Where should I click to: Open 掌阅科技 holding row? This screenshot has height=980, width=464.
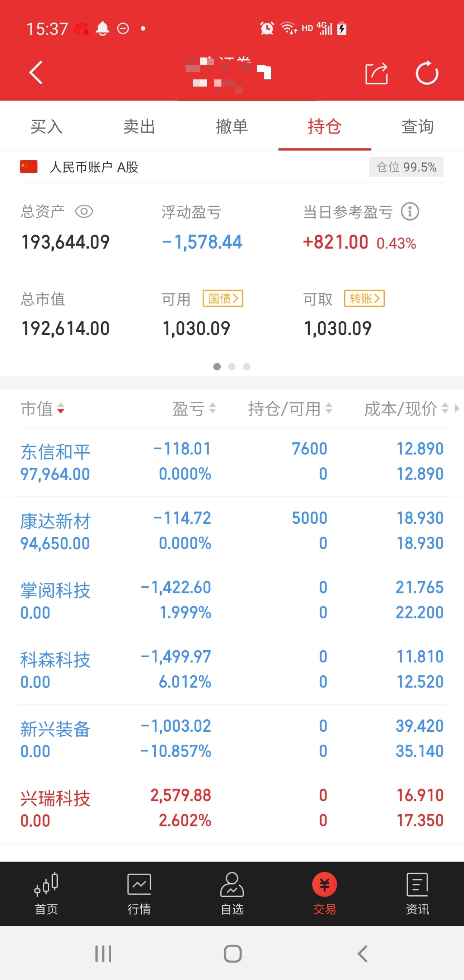point(232,600)
